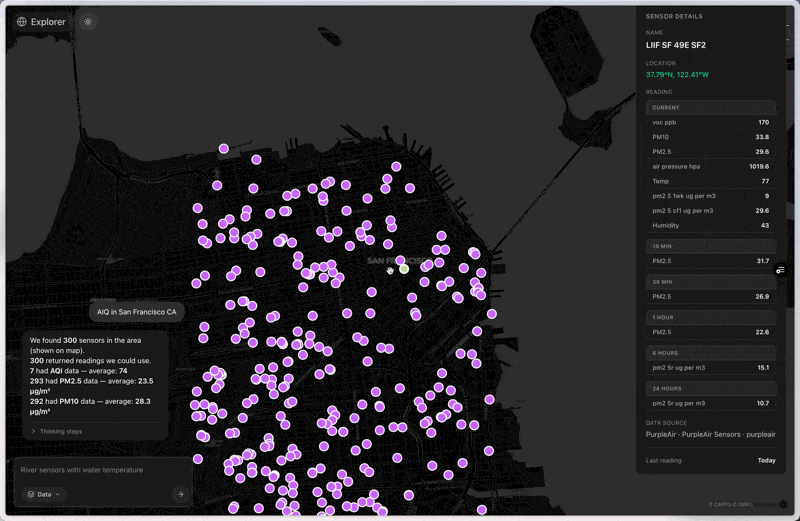Click the sensor coordinates 37.79°N, 122.41°W
Screen dimensions: 800x521
pyautogui.click(x=680, y=75)
